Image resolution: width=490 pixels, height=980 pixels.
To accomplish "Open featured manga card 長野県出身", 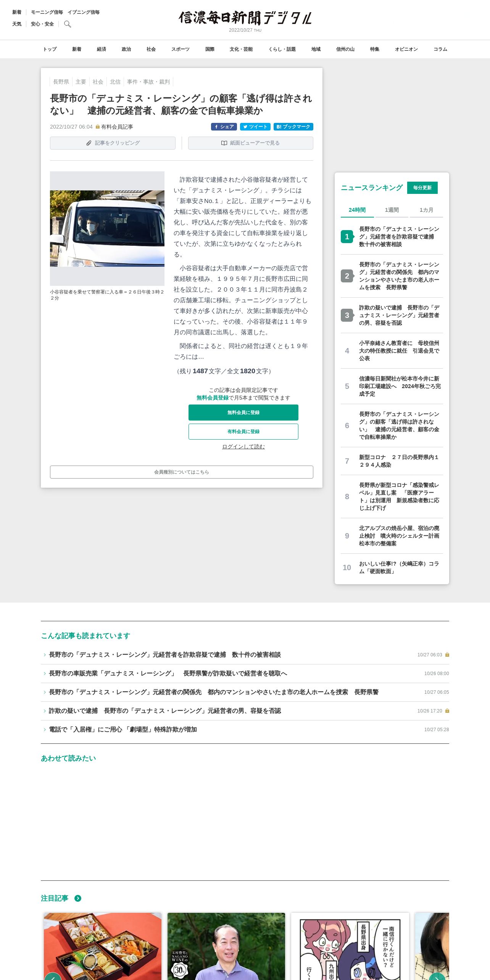I will [x=350, y=946].
